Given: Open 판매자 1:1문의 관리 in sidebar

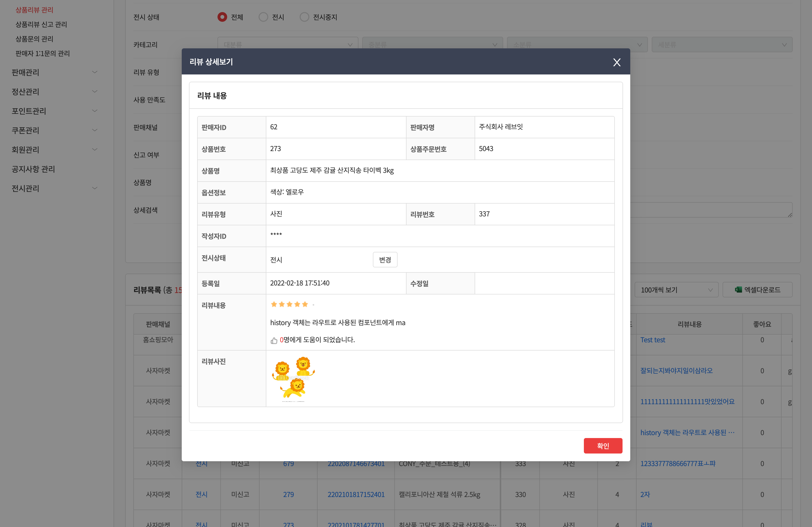Looking at the screenshot, I should (x=42, y=53).
